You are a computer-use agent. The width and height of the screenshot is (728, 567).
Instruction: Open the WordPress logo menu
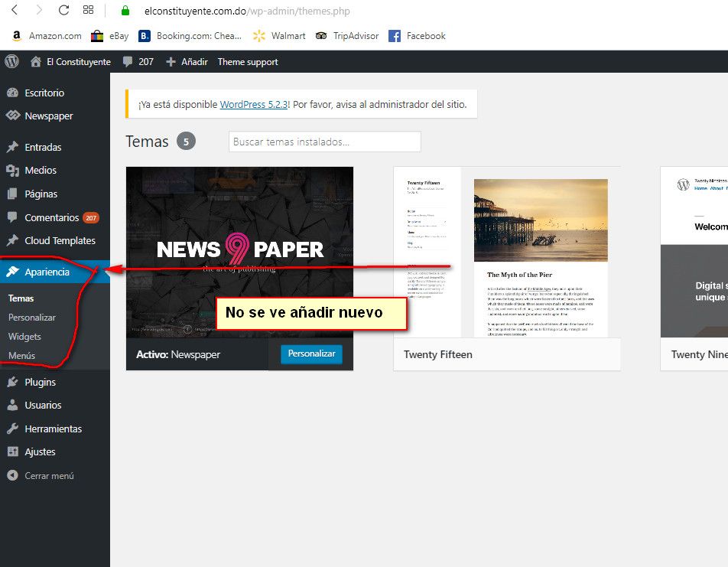click(11, 61)
